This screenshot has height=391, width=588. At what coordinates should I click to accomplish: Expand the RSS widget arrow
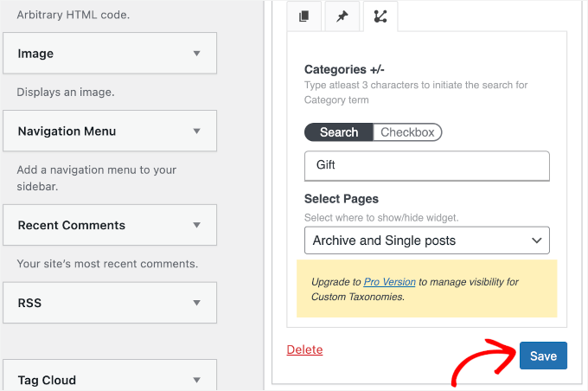196,303
